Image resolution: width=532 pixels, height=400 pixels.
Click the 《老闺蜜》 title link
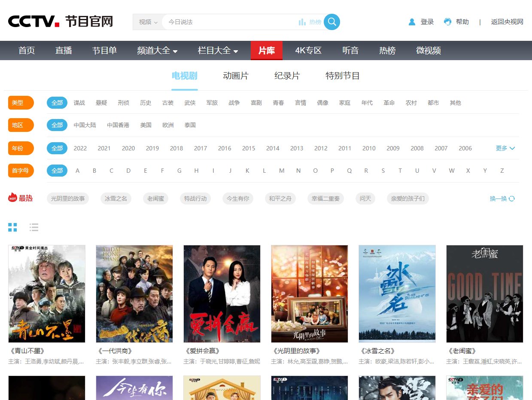(462, 351)
